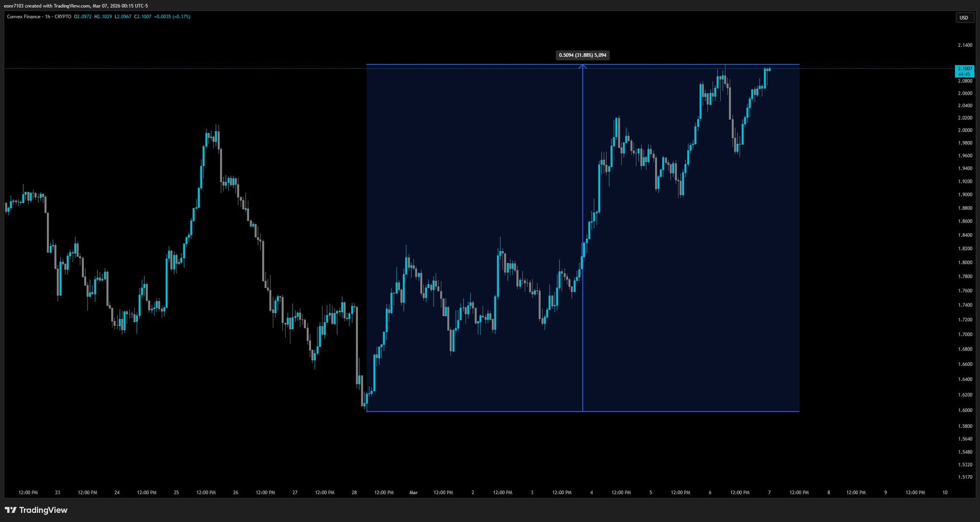Image resolution: width=980 pixels, height=522 pixels.
Task: Click the measure tool's upward arrowhead
Action: tap(582, 67)
